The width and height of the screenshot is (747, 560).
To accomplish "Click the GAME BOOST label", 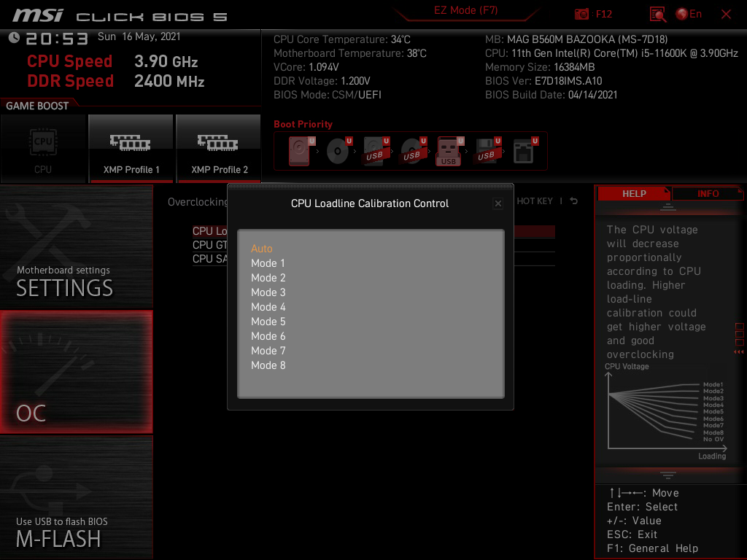I will click(x=37, y=106).
